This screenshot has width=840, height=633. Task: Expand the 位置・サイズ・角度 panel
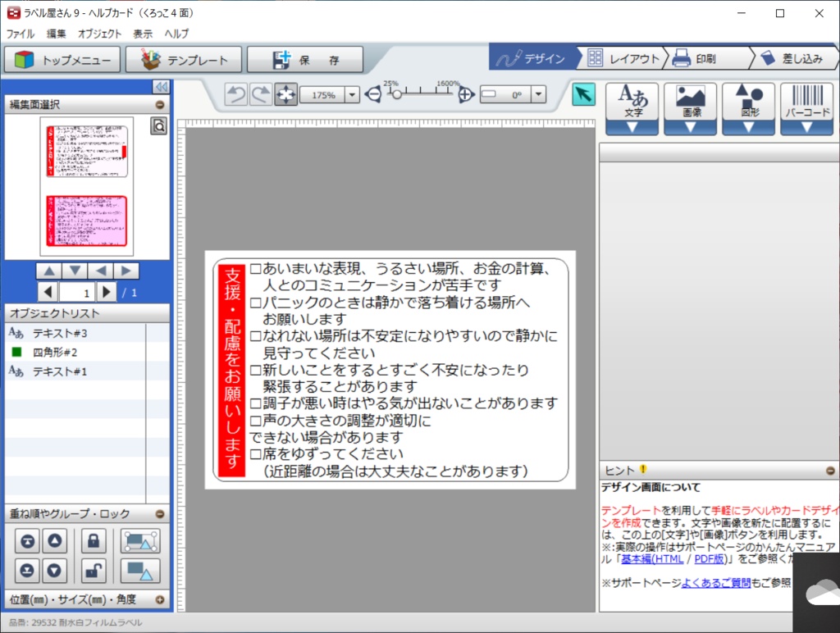(160, 600)
